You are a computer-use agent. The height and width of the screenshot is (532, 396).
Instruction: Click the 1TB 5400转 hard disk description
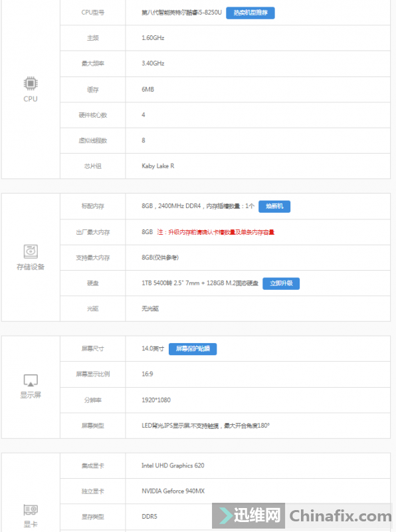(200, 283)
